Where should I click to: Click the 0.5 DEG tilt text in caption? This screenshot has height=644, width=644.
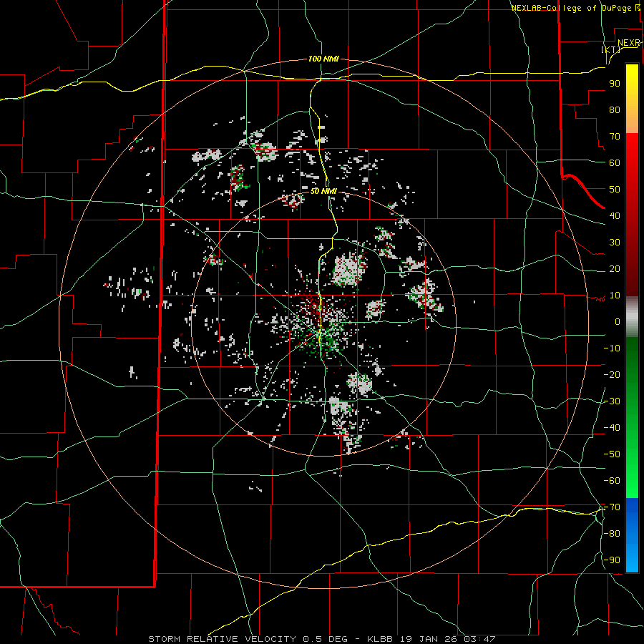click(x=326, y=639)
